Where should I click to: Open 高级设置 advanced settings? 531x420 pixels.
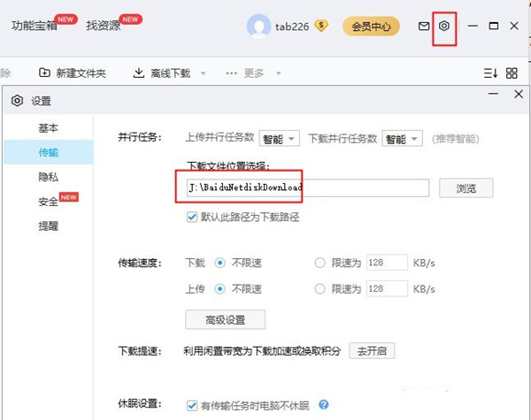(x=225, y=319)
